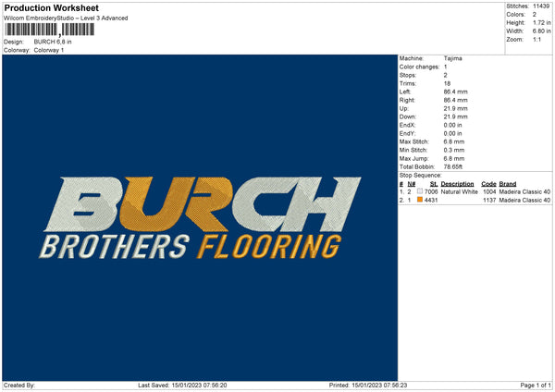555x392 pixels.
Task: Click the Stop Sequence heading
Action: [421, 176]
